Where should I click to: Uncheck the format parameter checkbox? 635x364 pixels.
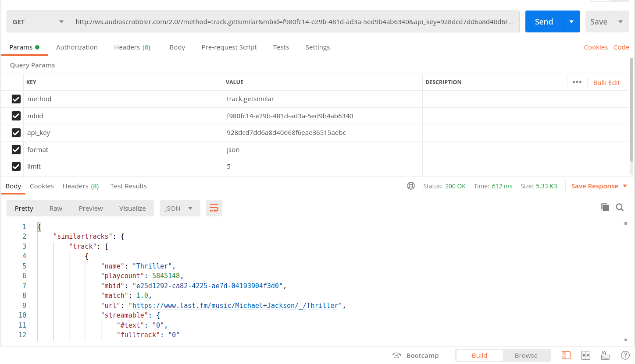point(16,150)
